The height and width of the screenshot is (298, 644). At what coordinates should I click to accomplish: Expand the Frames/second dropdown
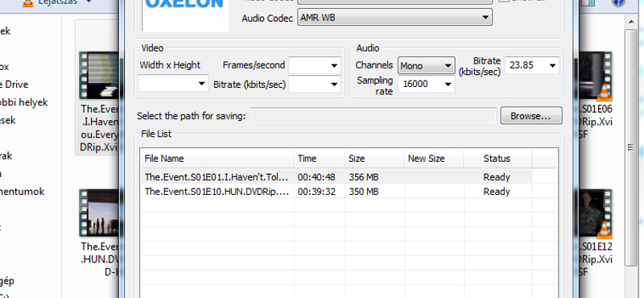(315, 65)
